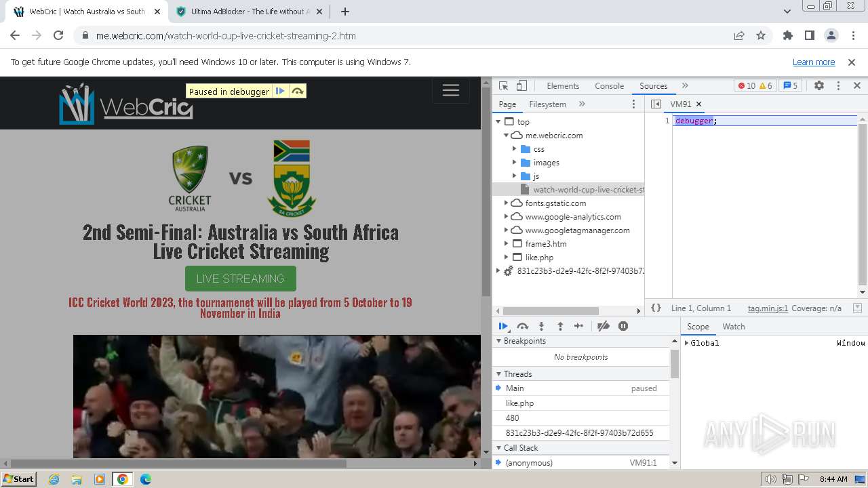Expand the fonts.gstatic.com node
The width and height of the screenshot is (868, 488).
pos(506,203)
